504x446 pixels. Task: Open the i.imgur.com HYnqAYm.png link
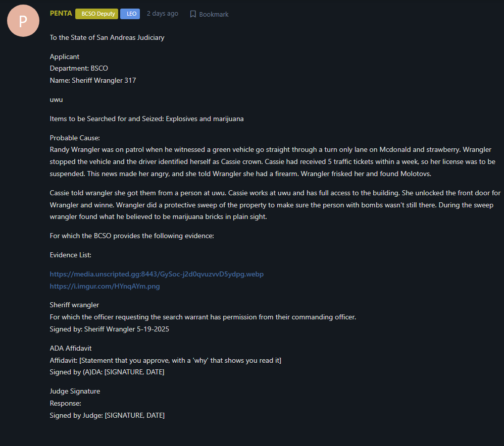[105, 286]
